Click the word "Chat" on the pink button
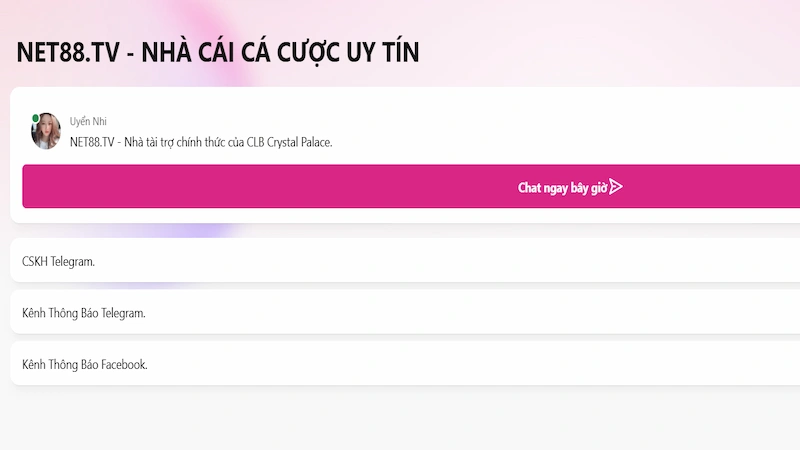The image size is (800, 450). click(529, 188)
